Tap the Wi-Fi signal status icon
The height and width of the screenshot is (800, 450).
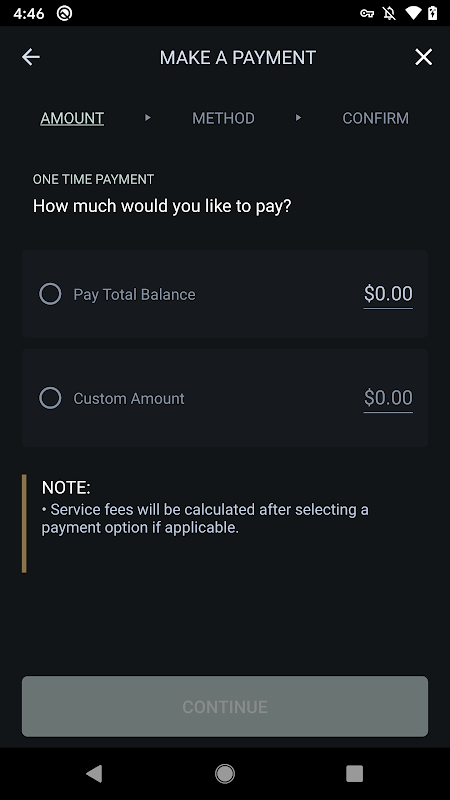coord(412,13)
